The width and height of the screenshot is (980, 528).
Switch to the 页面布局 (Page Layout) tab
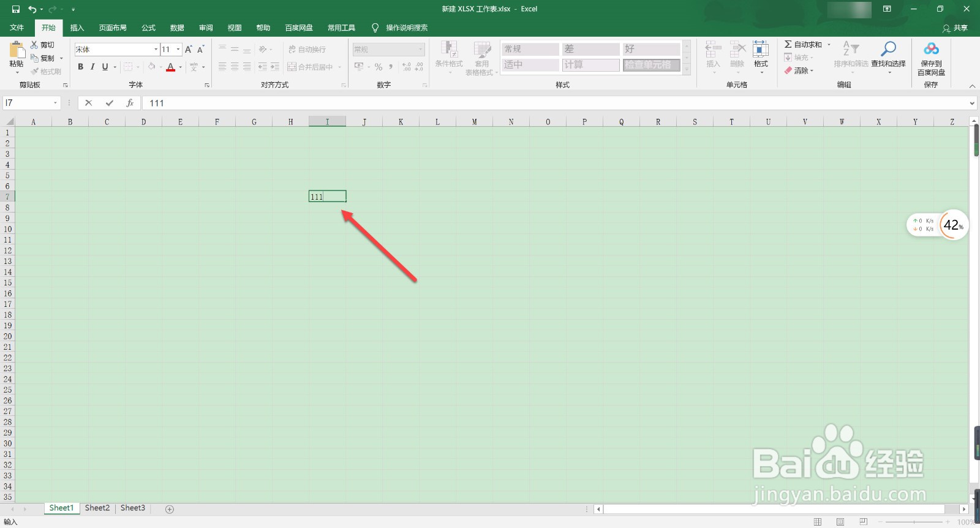point(113,28)
